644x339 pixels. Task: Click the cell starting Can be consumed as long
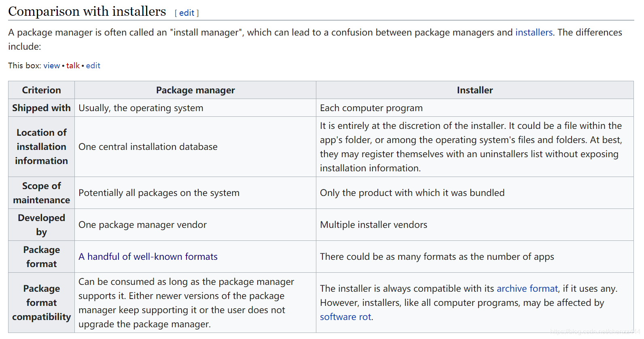click(x=195, y=303)
